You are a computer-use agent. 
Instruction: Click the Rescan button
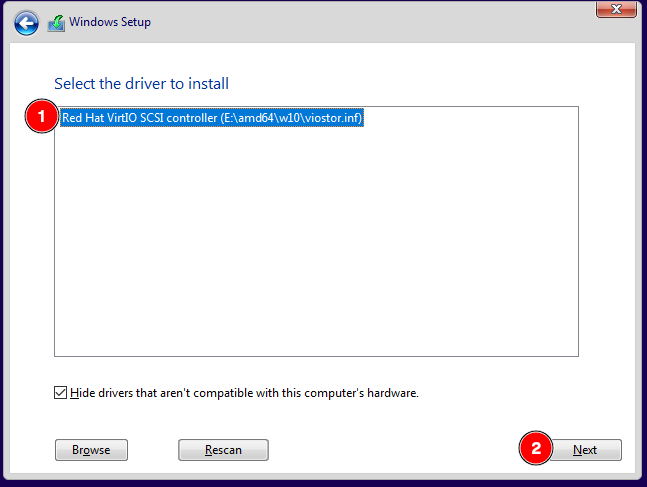coord(223,450)
